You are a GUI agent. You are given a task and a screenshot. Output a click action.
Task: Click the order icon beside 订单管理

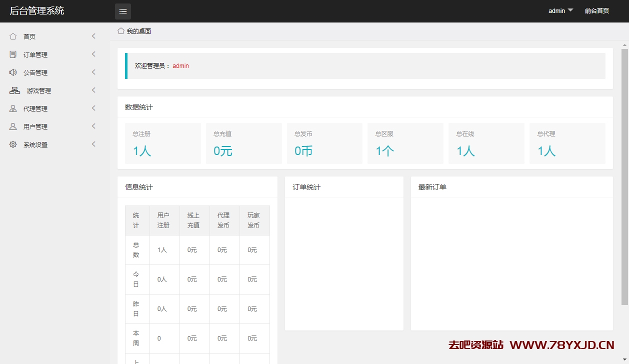(13, 54)
